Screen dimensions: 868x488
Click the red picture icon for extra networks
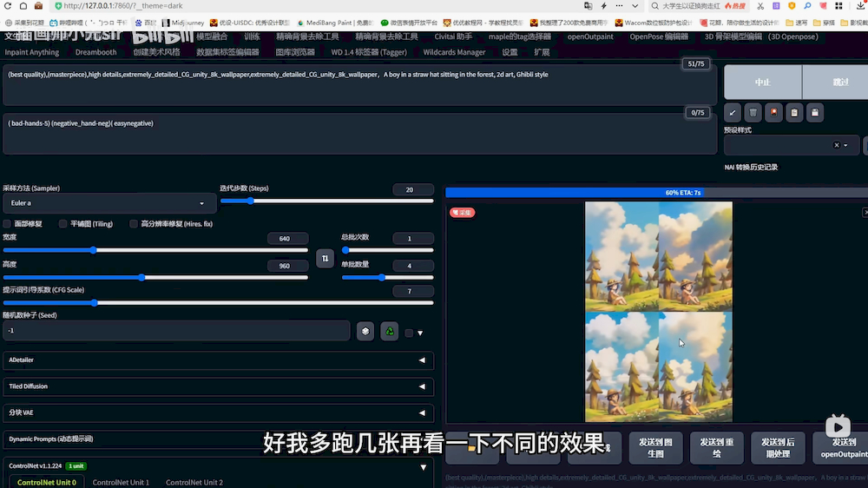coord(773,112)
